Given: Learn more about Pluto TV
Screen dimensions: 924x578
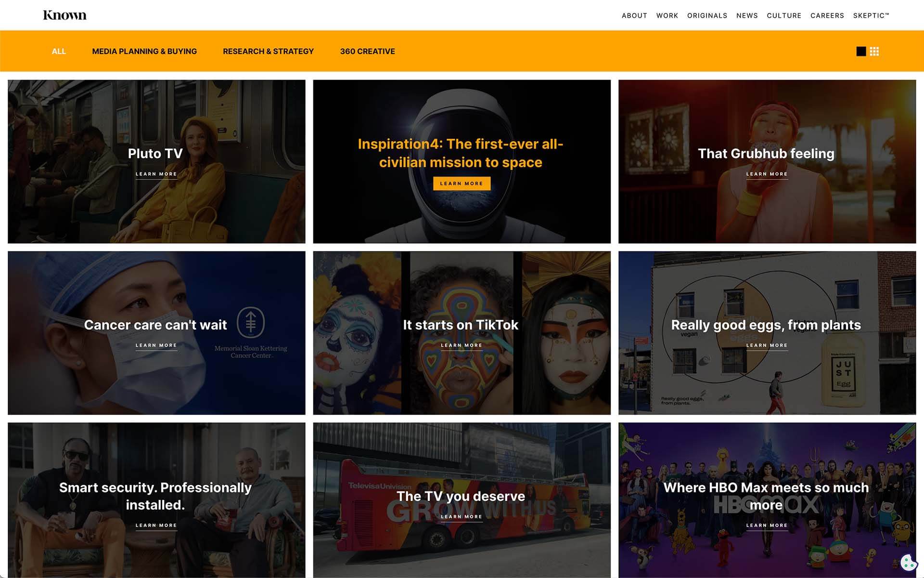Looking at the screenshot, I should point(156,174).
